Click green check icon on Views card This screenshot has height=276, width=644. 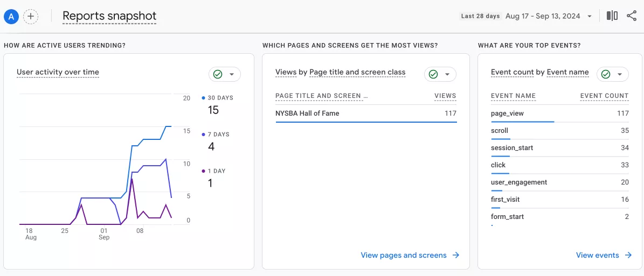point(433,74)
